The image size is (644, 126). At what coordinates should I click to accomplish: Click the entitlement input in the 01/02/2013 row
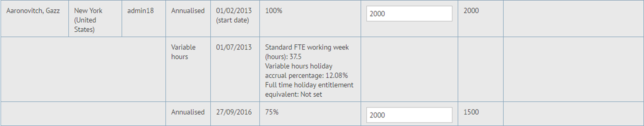click(x=409, y=14)
